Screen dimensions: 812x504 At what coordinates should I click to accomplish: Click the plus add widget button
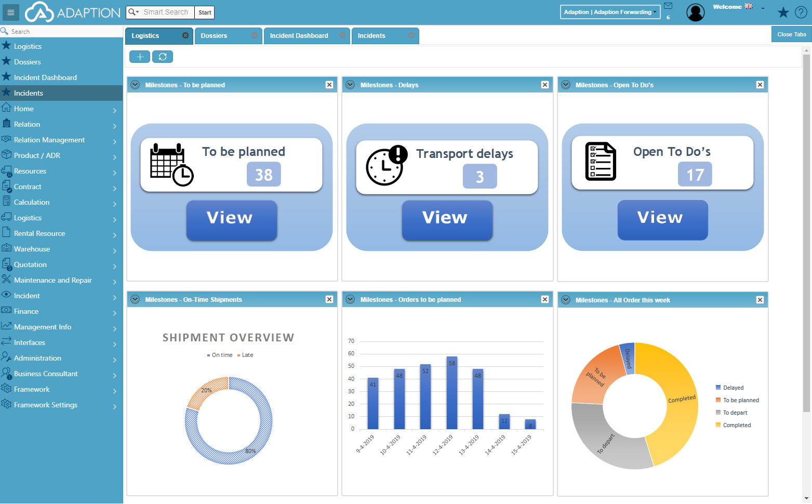click(140, 57)
